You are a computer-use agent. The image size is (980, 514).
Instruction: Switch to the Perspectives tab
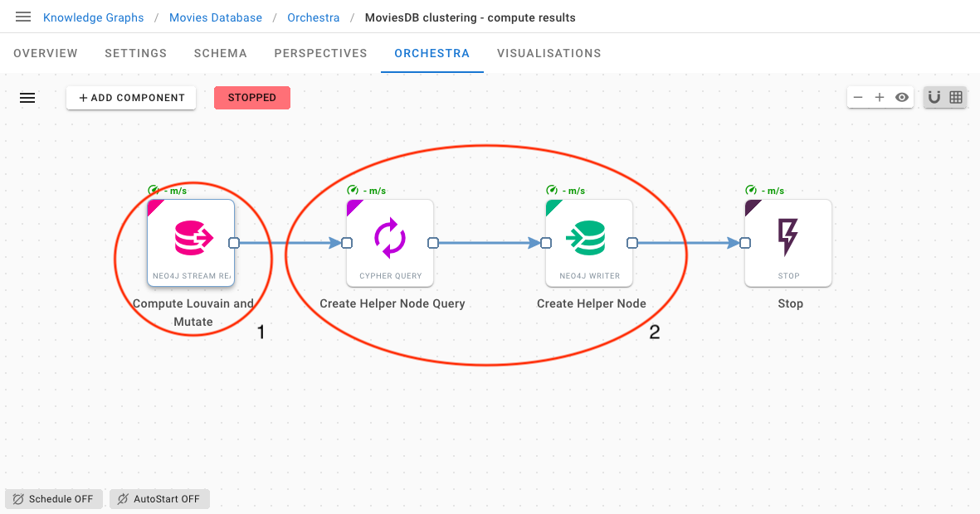point(320,53)
